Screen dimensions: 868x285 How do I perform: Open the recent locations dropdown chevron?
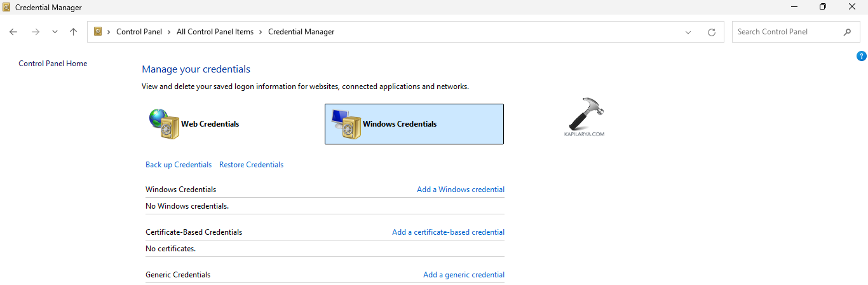tap(55, 32)
